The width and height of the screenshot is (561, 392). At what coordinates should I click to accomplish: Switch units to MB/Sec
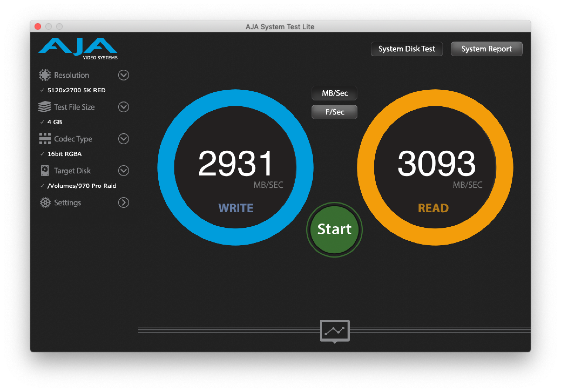pos(334,93)
